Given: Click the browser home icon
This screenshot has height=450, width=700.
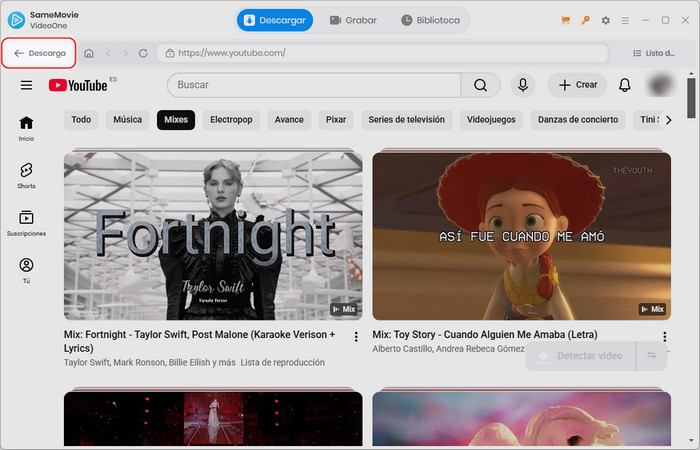Looking at the screenshot, I should point(89,53).
